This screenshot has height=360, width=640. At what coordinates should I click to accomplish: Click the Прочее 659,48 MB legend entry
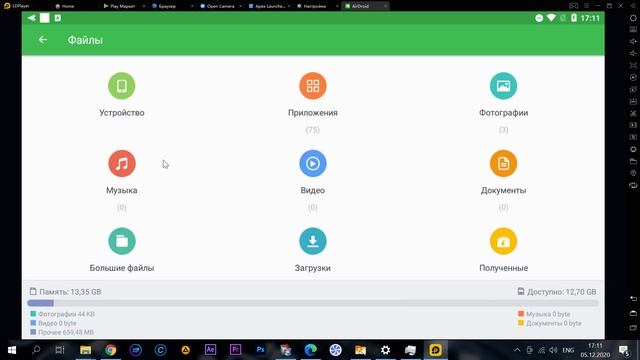coord(62,332)
